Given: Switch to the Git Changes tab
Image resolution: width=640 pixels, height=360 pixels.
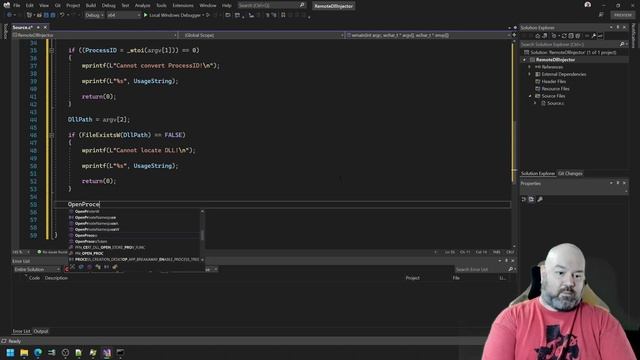Looking at the screenshot, I should pos(570,173).
